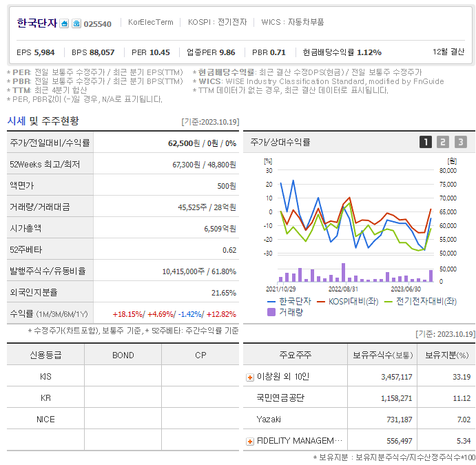Viewport: 476px width, 465px height.
Task: Select the 5.34 ownership percentage
Action: pyautogui.click(x=464, y=442)
